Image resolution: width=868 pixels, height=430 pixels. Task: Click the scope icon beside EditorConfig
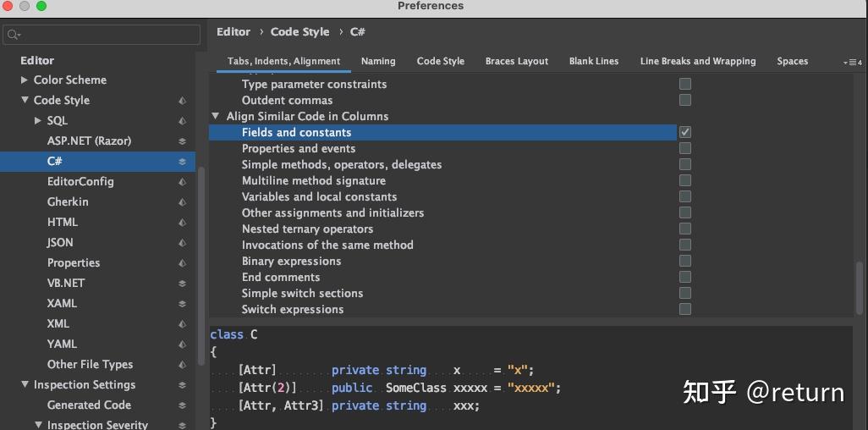coord(182,182)
